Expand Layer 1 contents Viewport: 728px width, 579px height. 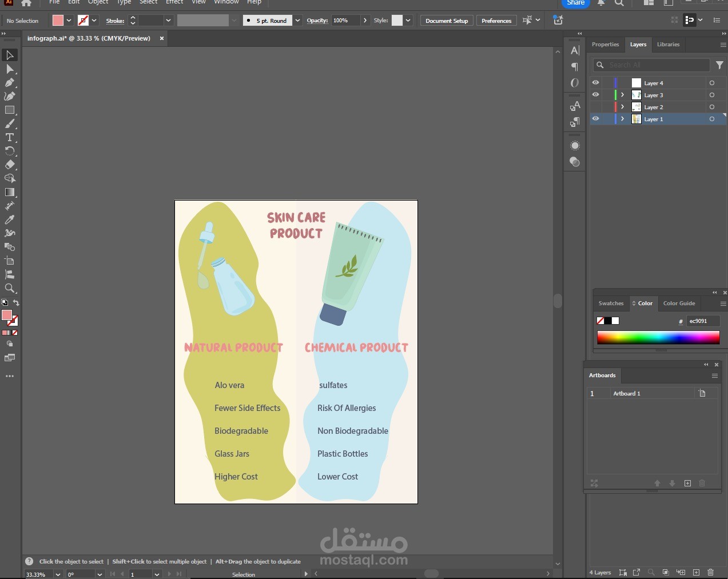(x=622, y=119)
